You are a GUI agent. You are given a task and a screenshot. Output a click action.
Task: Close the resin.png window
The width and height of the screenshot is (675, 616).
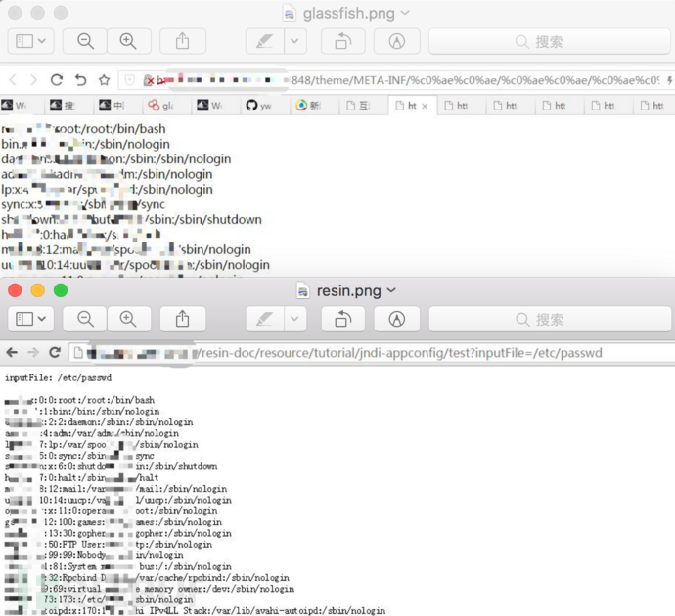click(x=15, y=290)
